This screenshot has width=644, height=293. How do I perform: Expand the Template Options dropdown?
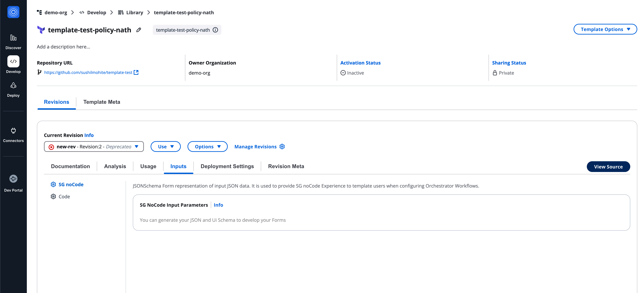(x=605, y=29)
